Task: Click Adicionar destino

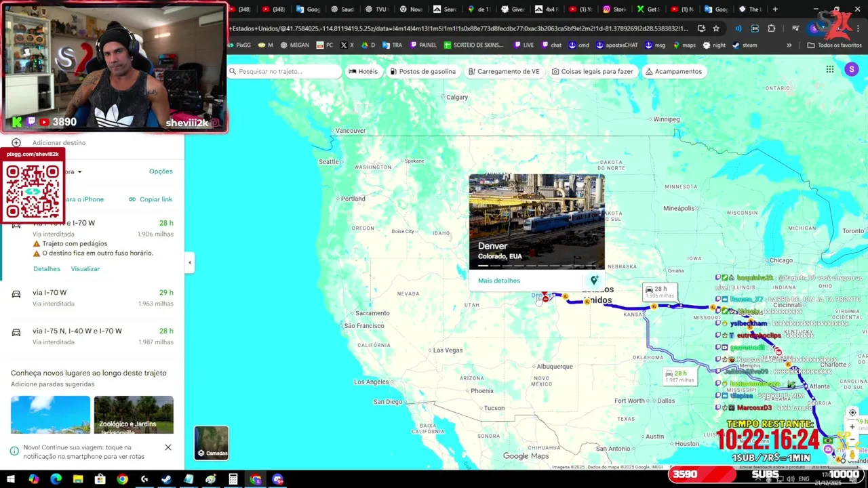Action: coord(59,143)
